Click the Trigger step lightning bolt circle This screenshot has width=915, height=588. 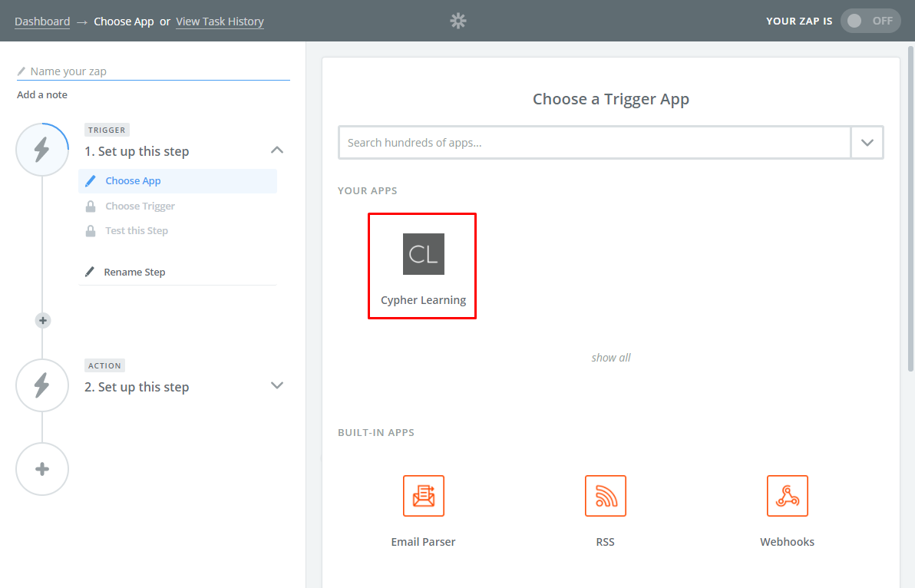42,150
